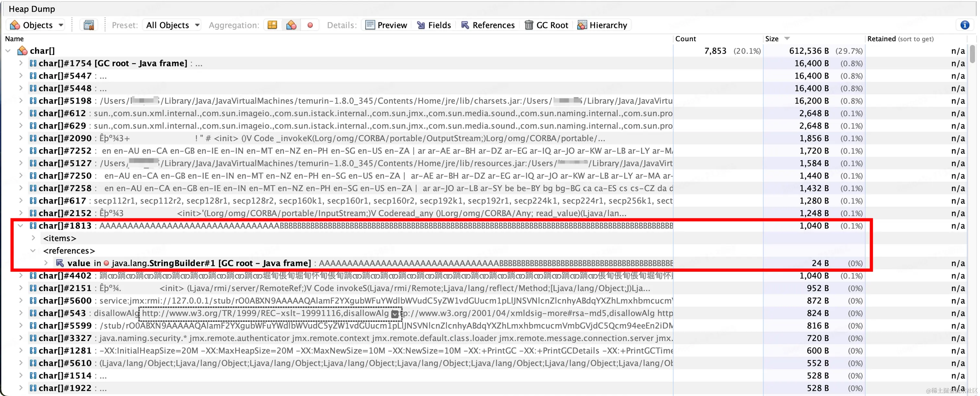Collapse the char[]#1813 tree node
The image size is (980, 396).
(20, 226)
